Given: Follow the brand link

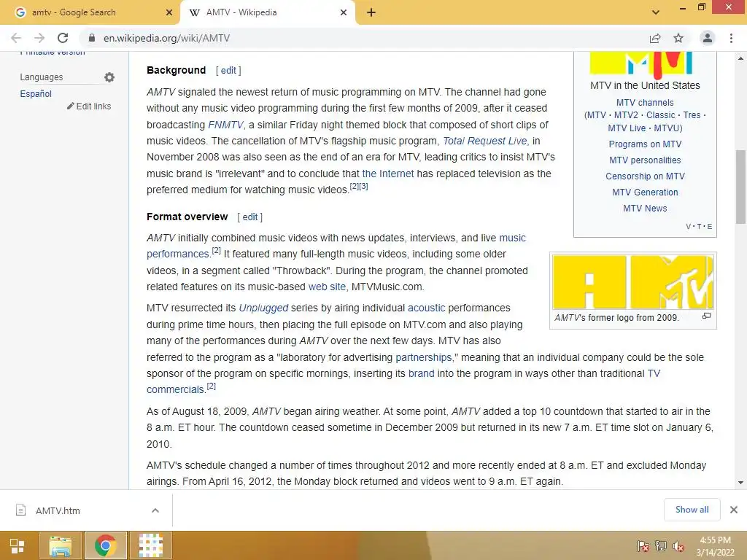Looking at the screenshot, I should click(421, 373).
